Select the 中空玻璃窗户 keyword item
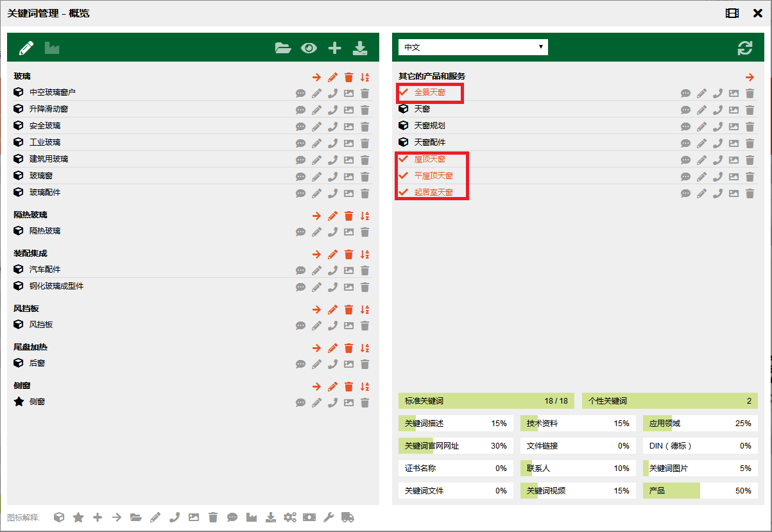The width and height of the screenshot is (772, 532). coord(53,92)
